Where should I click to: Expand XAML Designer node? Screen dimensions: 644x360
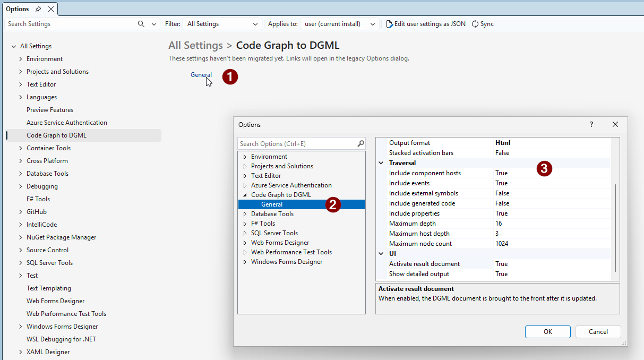coord(21,352)
